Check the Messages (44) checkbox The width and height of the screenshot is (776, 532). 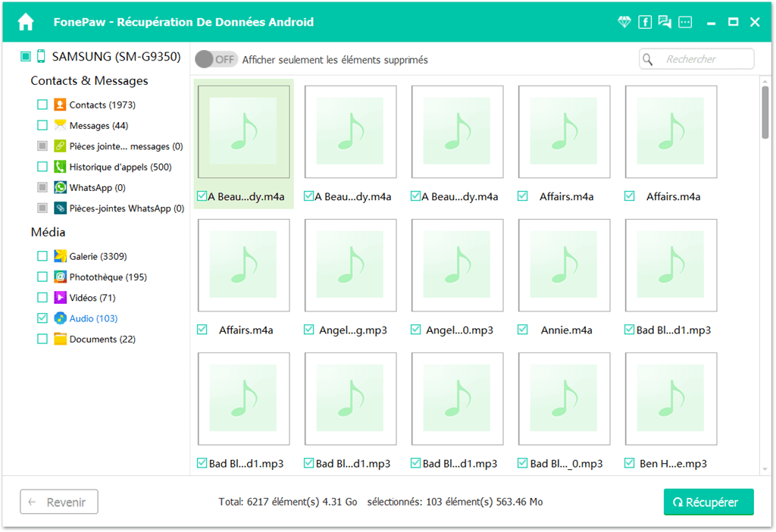(42, 125)
